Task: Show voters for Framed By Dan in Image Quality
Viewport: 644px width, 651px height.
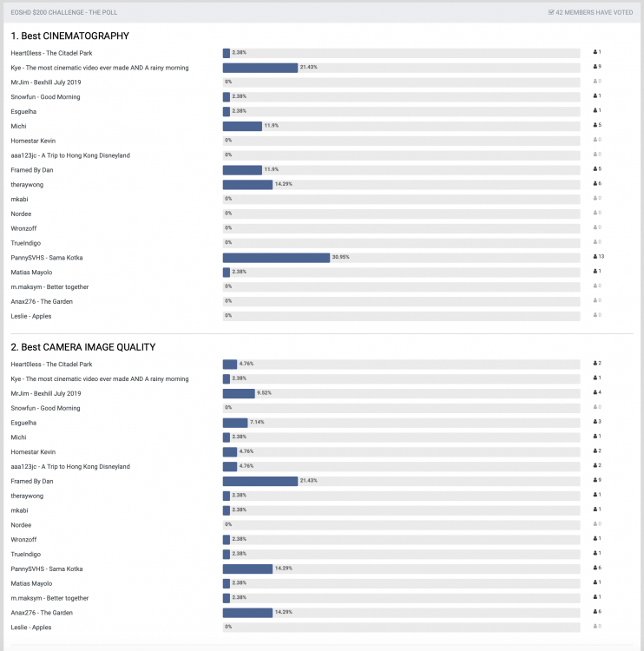Action: click(597, 481)
